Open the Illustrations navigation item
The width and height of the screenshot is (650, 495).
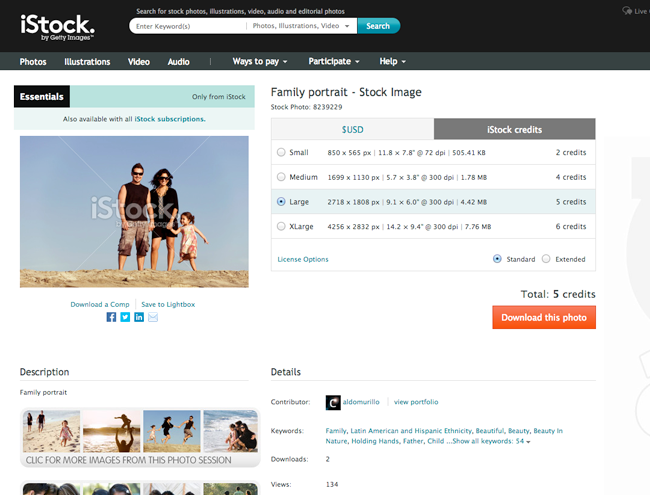coord(87,62)
